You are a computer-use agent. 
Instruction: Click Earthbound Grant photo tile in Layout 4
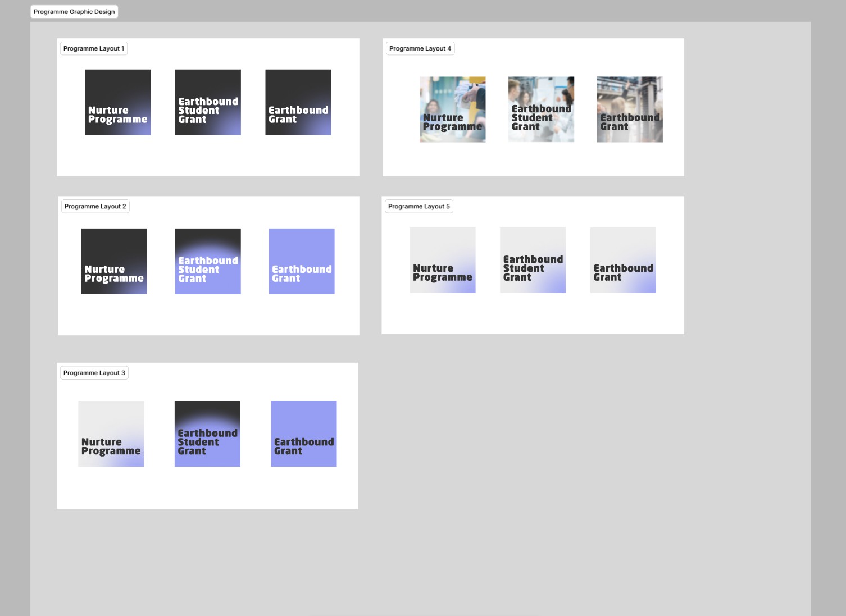click(x=630, y=109)
